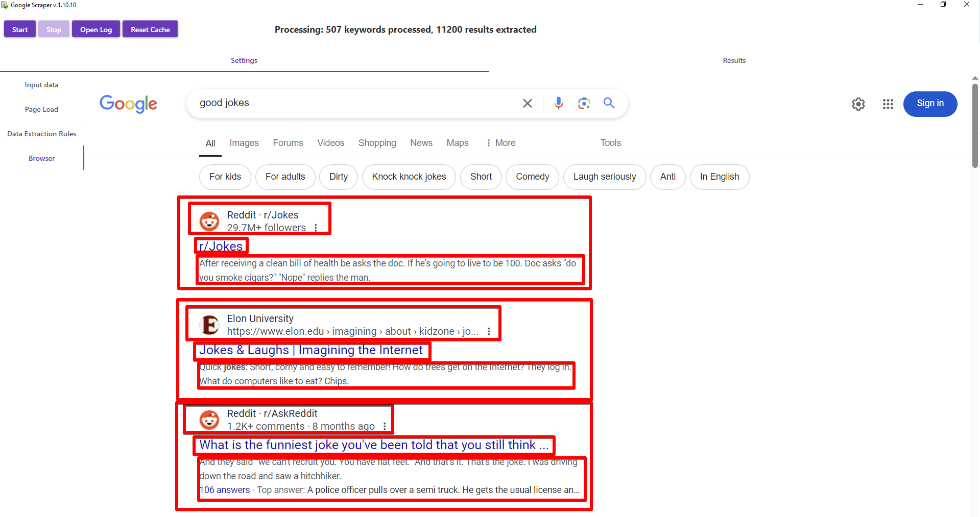Enable the Dirty jokes filter chip
This screenshot has width=980, height=517.
pyautogui.click(x=338, y=177)
